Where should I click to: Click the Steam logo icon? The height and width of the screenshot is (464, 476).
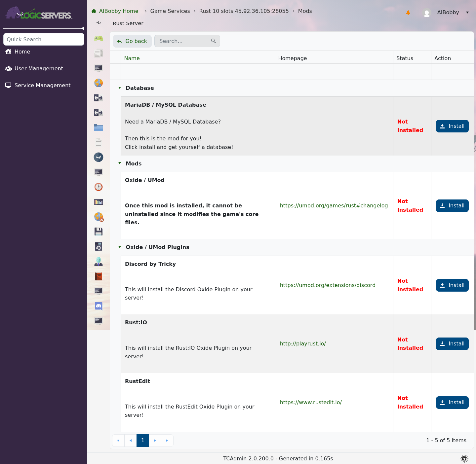(x=99, y=157)
